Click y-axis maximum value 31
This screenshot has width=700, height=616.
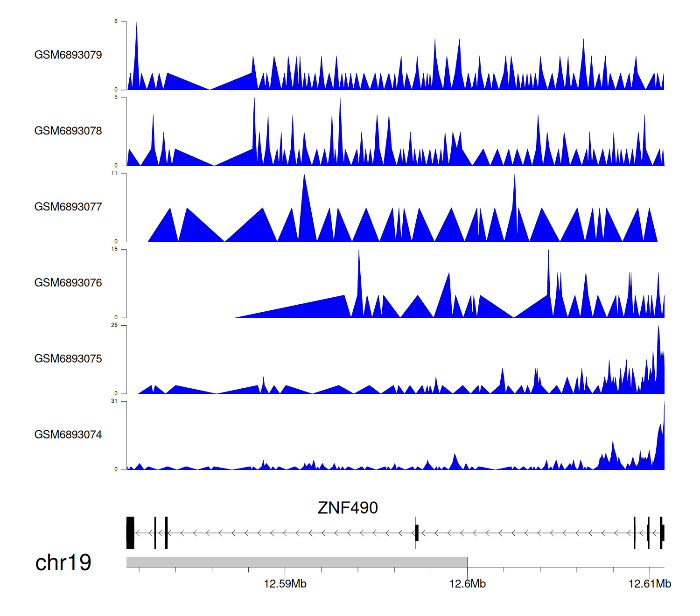(114, 401)
